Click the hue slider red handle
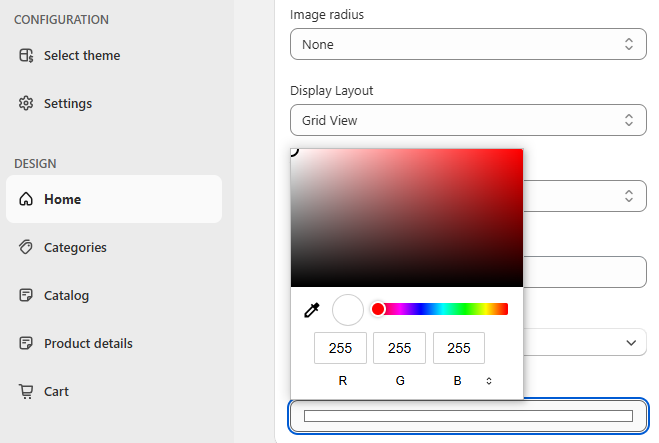The width and height of the screenshot is (659, 443). [x=378, y=309]
